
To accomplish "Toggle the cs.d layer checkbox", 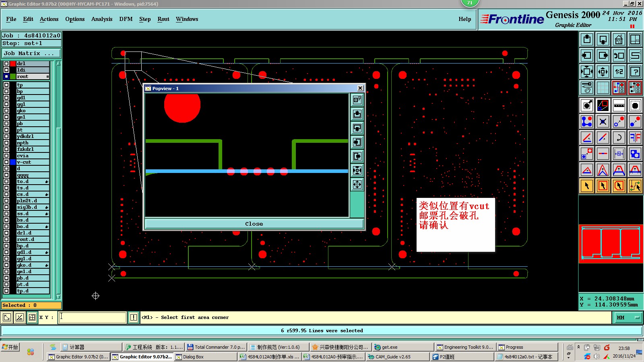I will coord(6,194).
